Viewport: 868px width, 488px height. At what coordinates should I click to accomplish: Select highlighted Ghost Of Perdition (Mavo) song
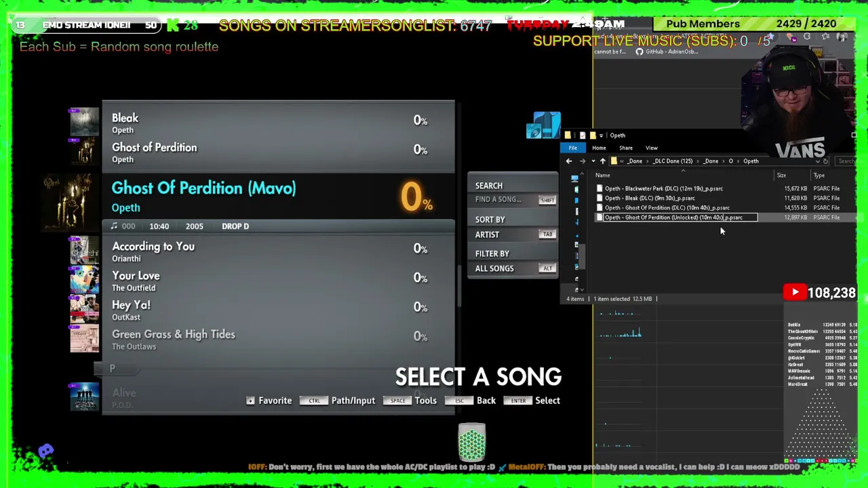point(278,196)
